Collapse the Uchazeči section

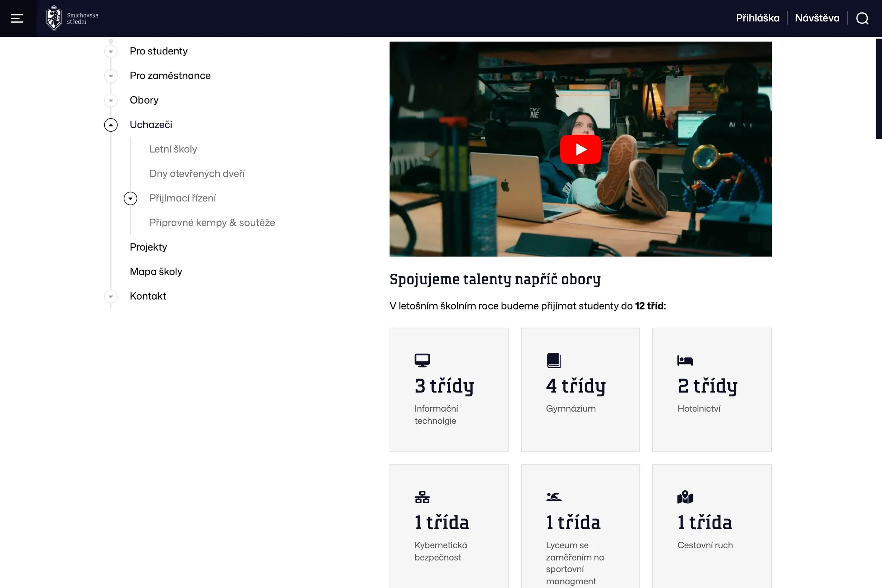tap(111, 125)
